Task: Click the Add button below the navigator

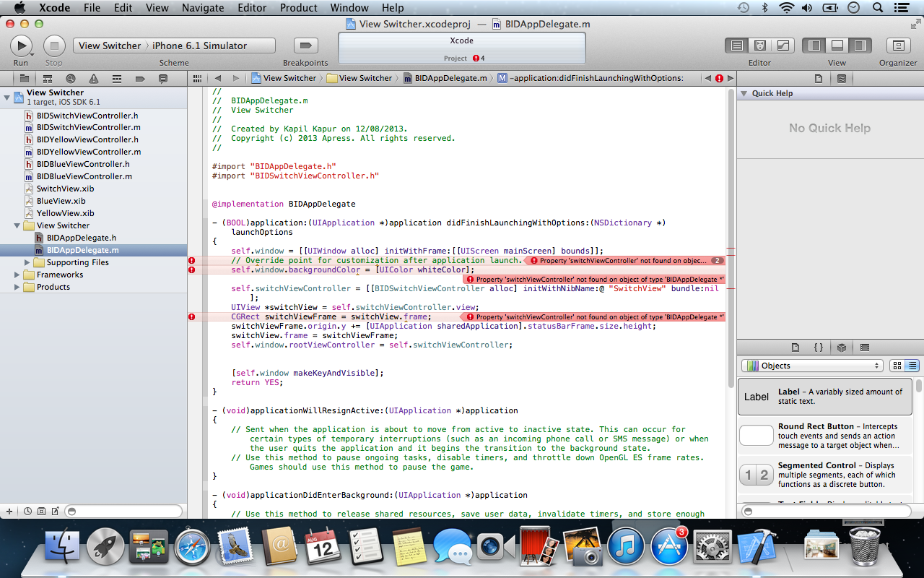Action: point(9,511)
